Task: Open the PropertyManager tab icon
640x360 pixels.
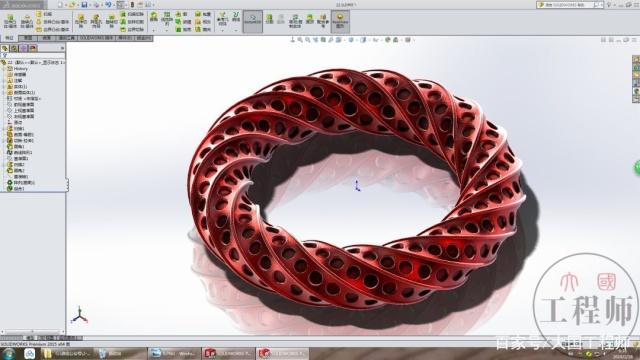Action: coord(14,48)
